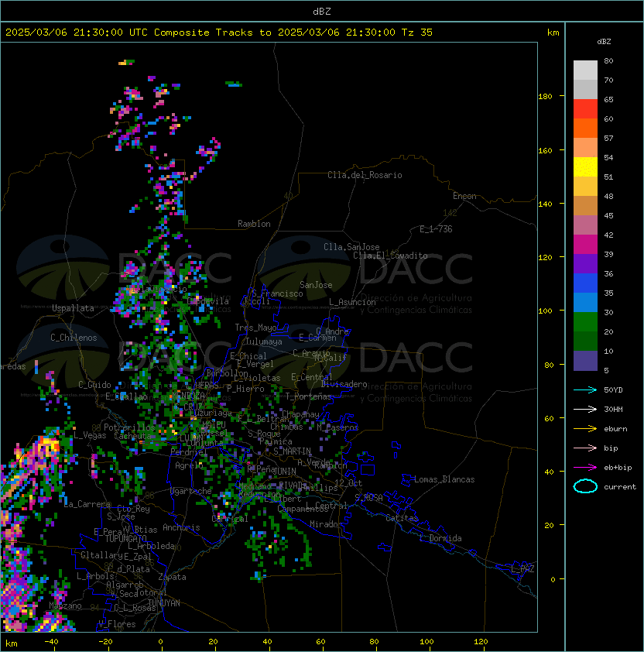Click the Ramblon place label
644x652 pixels.
(x=254, y=224)
